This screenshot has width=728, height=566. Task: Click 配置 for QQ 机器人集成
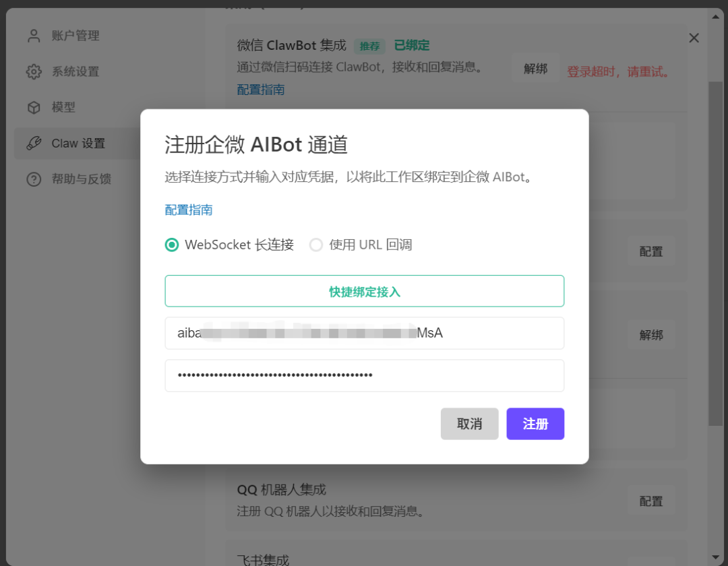[650, 501]
